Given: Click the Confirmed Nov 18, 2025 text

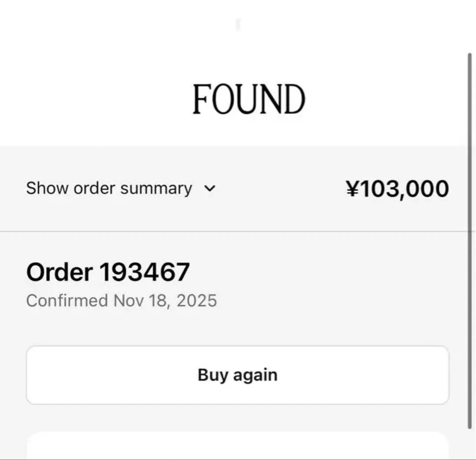Looking at the screenshot, I should [122, 301].
